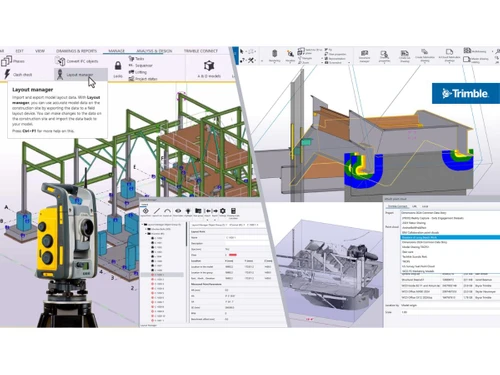Image resolution: width=500 pixels, height=375 pixels.
Task: Select the highlighted tree row in Columns
Action: 162,275
